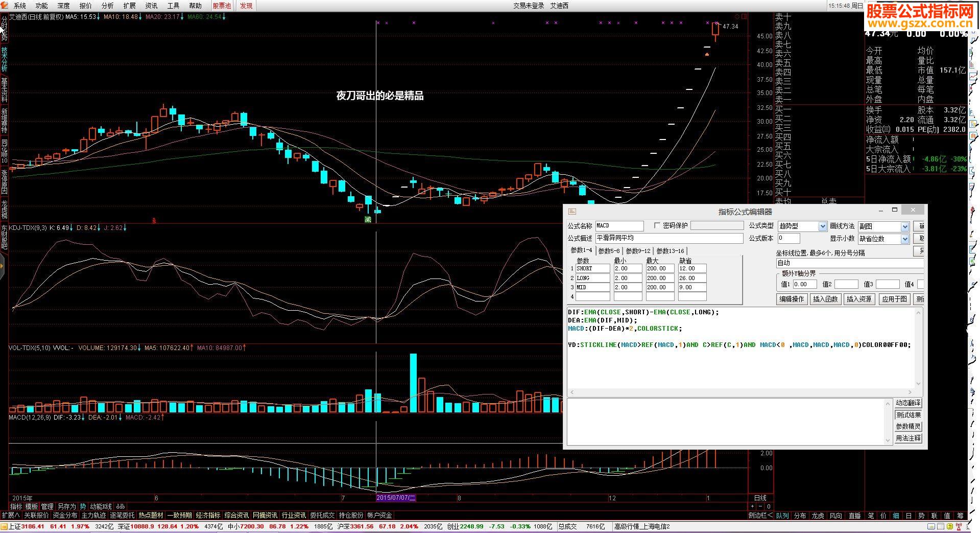Image resolution: width=980 pixels, height=533 pixels.
Task: Click the code editor horizontal scrollbar
Action: (x=742, y=392)
